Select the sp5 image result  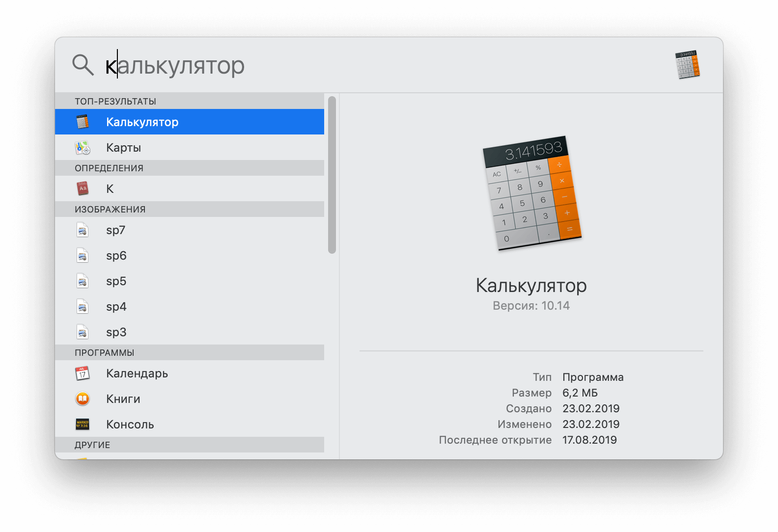point(190,281)
